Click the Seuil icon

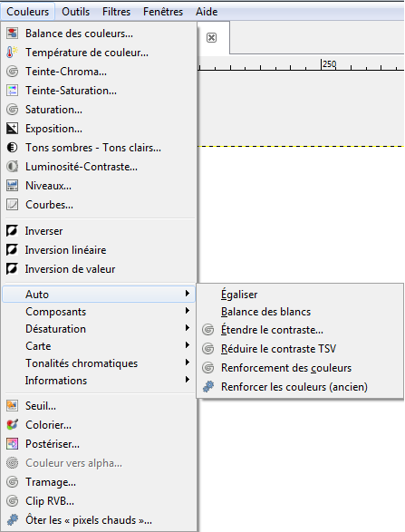[12, 405]
